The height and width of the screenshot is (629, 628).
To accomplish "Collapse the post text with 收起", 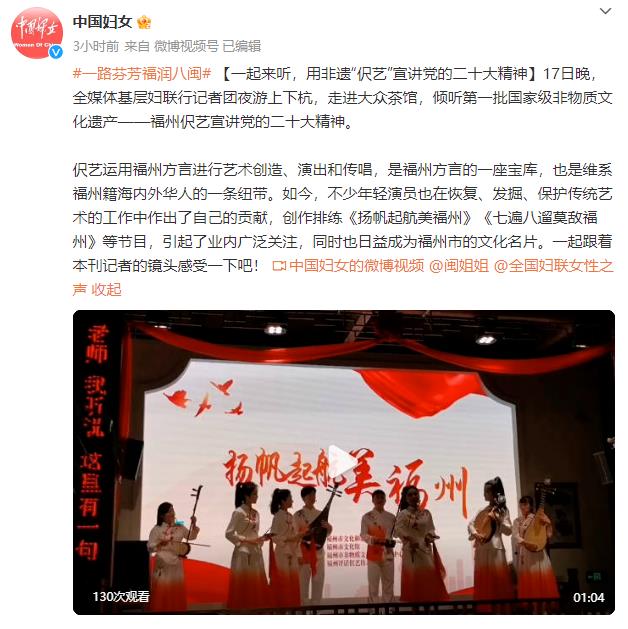I will [106, 290].
